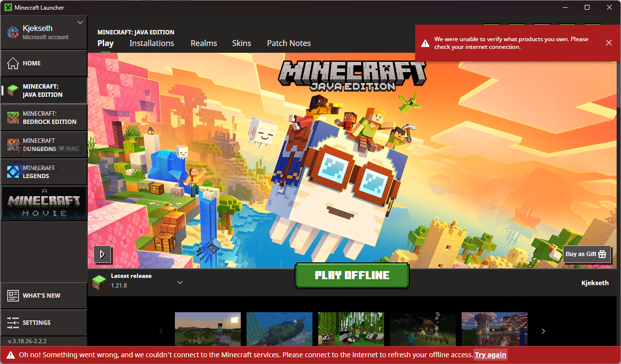
Task: Open Minecraft Legends from the sidebar
Action: (x=44, y=172)
